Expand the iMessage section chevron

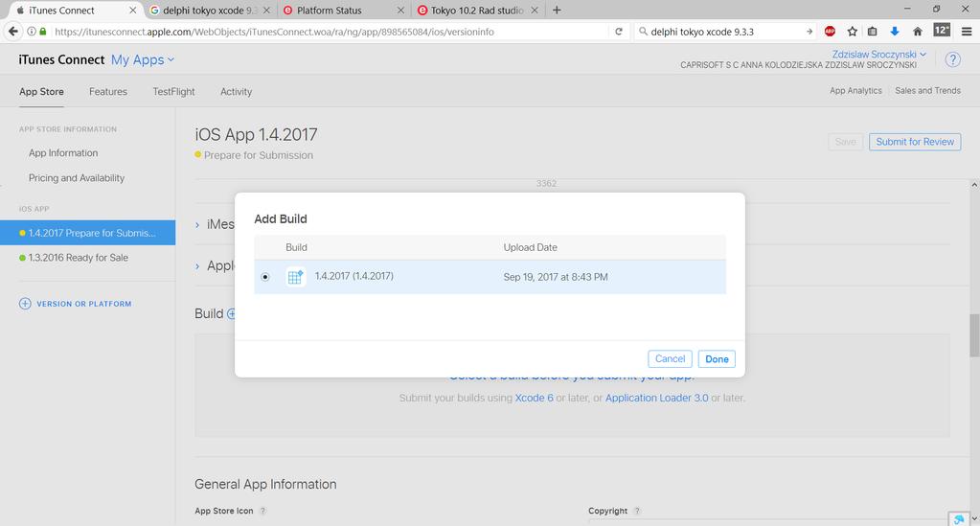click(x=197, y=224)
